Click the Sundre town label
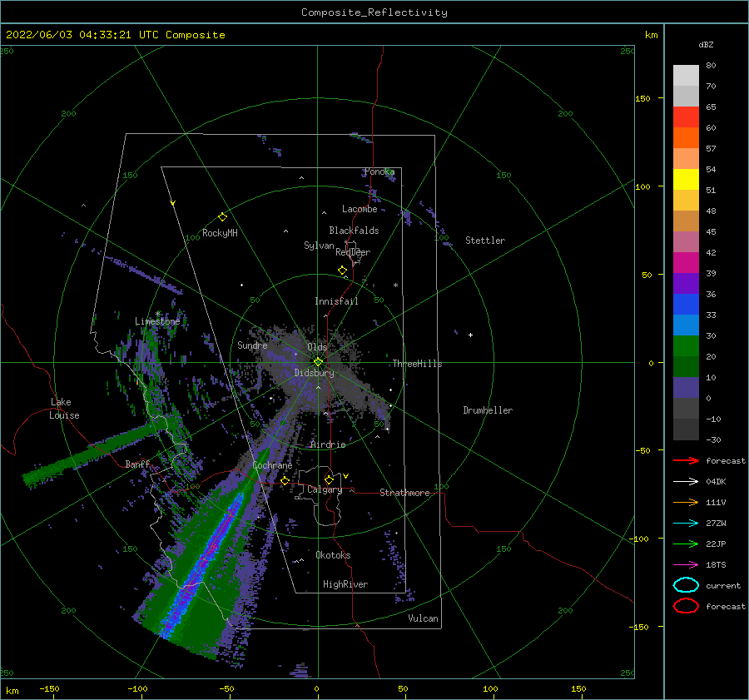Screen dimensions: 749x700 point(252,345)
